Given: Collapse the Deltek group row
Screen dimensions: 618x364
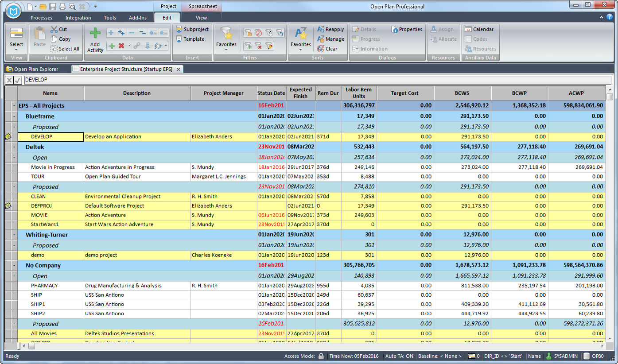Looking at the screenshot, I should (x=14, y=147).
